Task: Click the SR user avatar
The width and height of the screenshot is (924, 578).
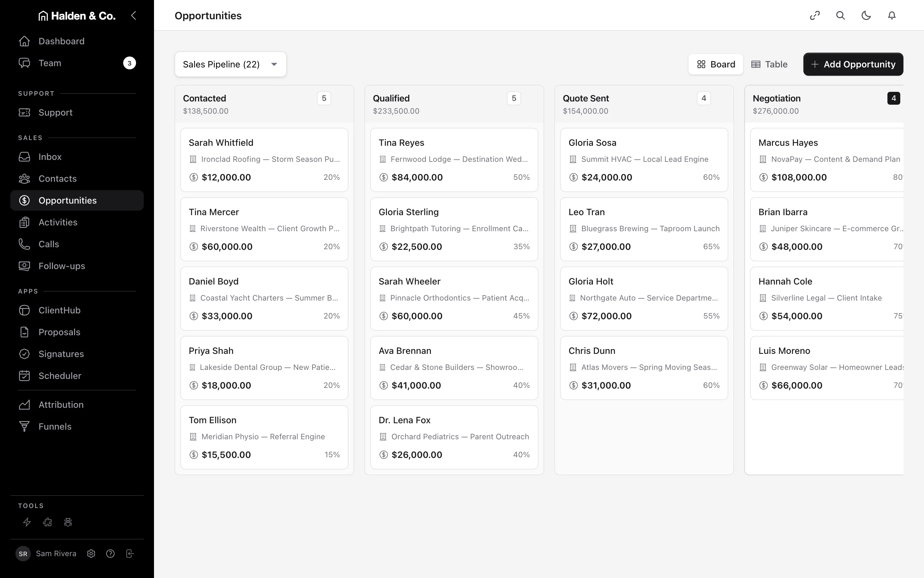Action: click(23, 554)
